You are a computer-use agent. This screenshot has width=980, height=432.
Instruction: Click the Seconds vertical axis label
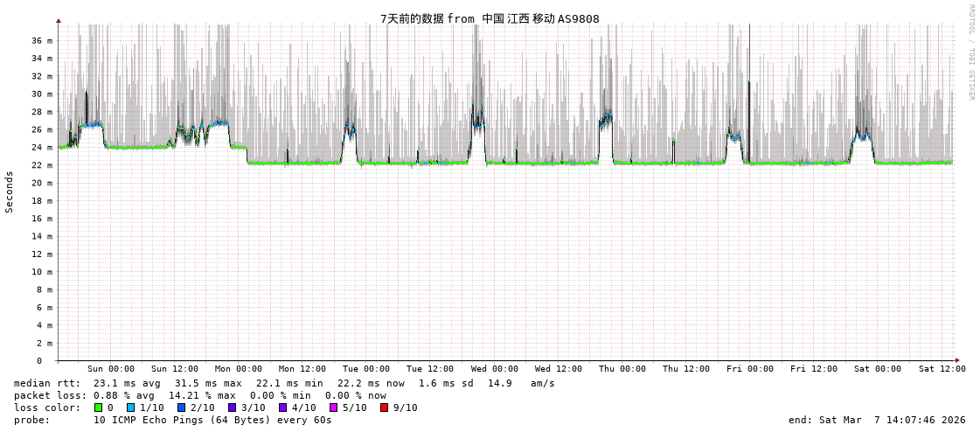click(x=10, y=192)
